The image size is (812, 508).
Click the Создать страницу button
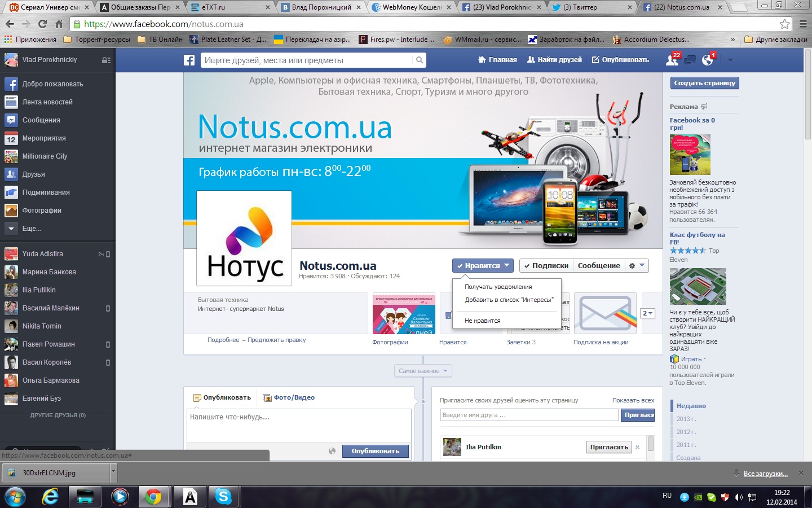click(x=704, y=83)
